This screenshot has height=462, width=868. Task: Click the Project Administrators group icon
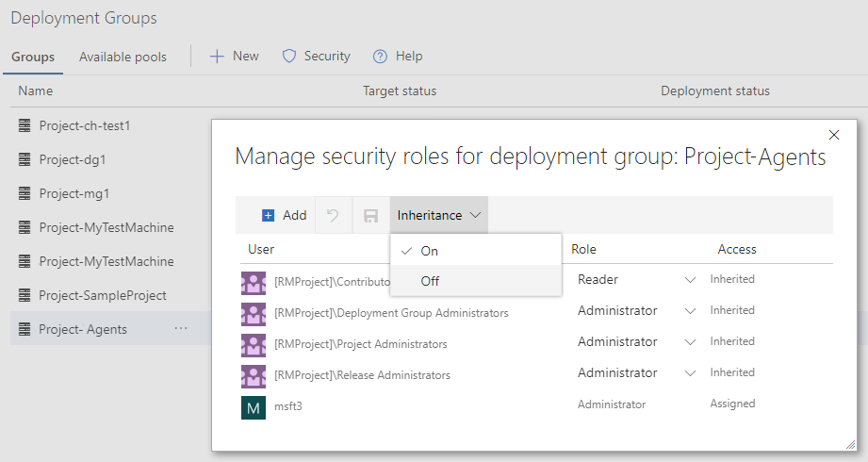tap(253, 344)
